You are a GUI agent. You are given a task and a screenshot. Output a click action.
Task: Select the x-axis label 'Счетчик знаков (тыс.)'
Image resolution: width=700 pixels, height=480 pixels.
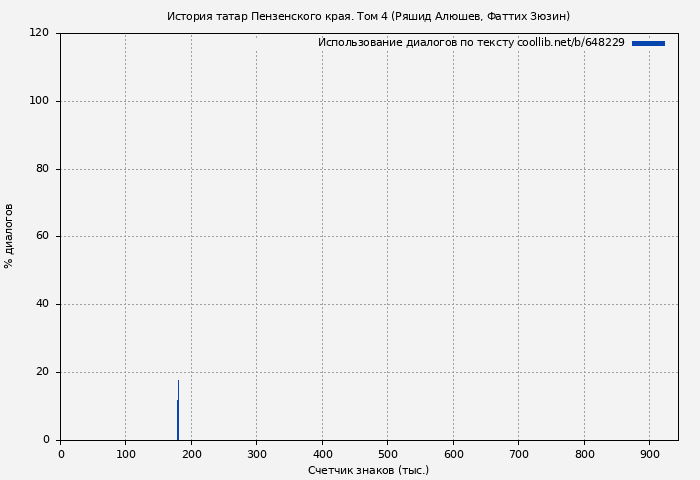(368, 470)
